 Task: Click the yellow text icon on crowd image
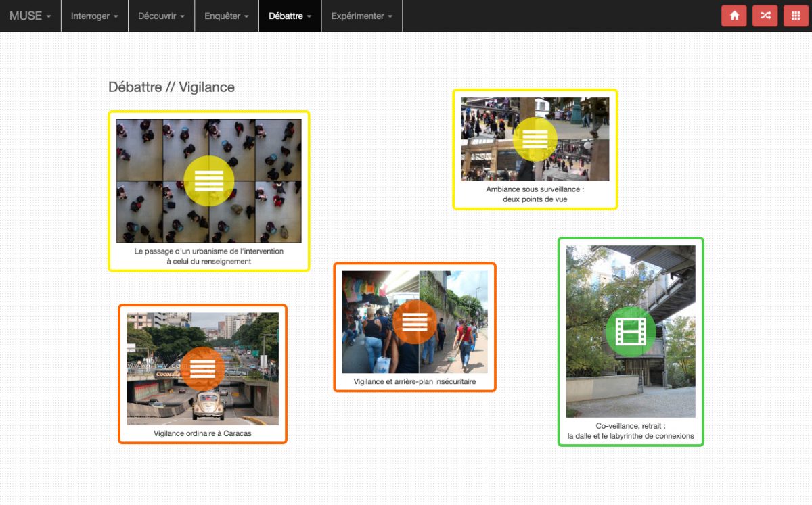(x=208, y=181)
